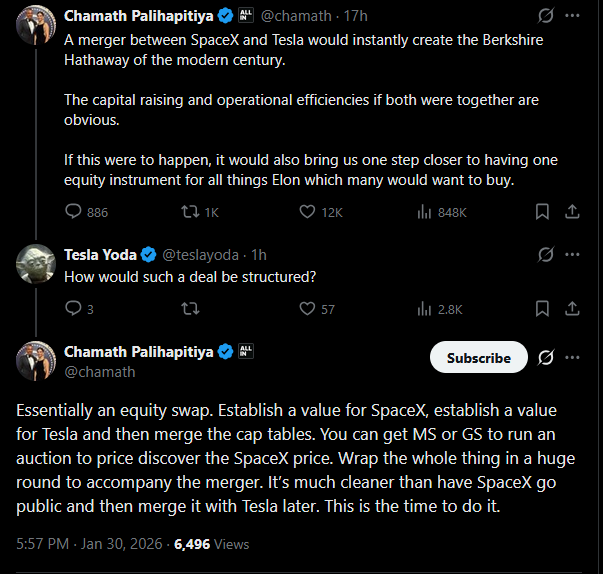The width and height of the screenshot is (603, 574).
Task: Open the @teslayoda profile handle
Action: [x=199, y=254]
